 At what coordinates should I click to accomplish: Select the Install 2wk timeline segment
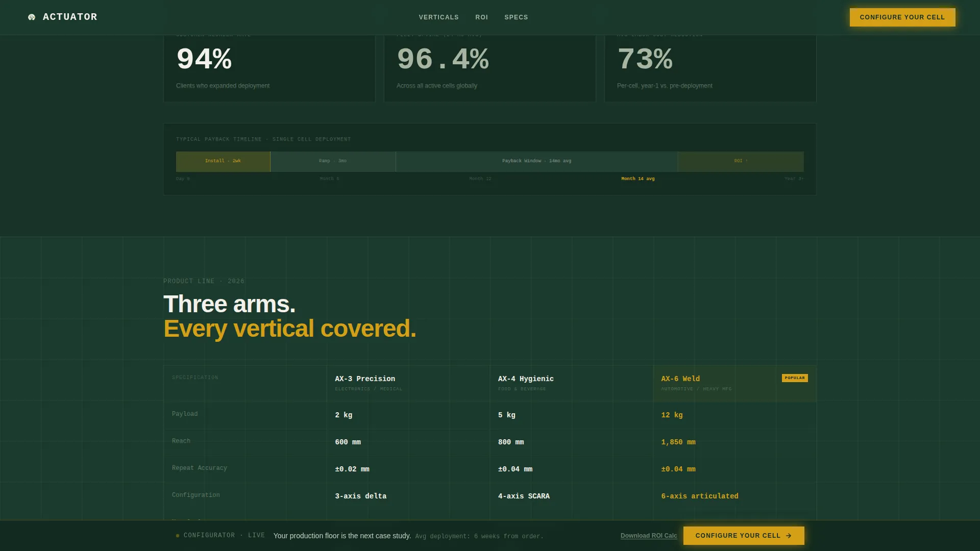click(x=223, y=161)
